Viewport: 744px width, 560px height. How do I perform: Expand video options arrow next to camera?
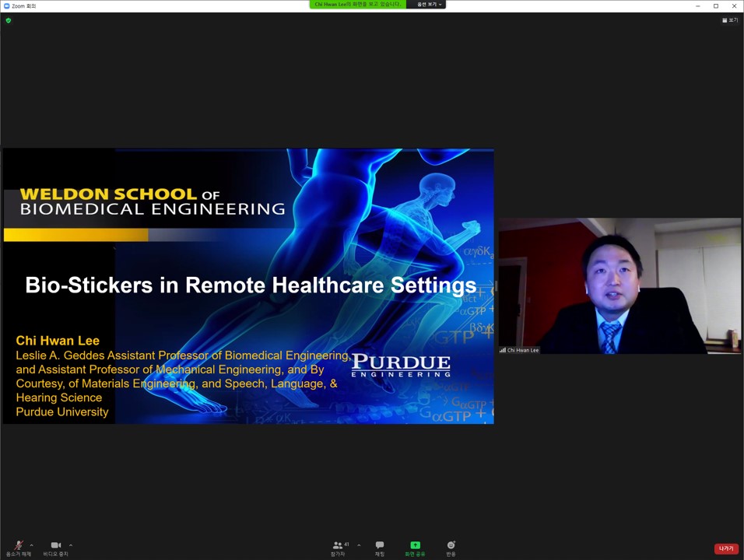pos(71,544)
